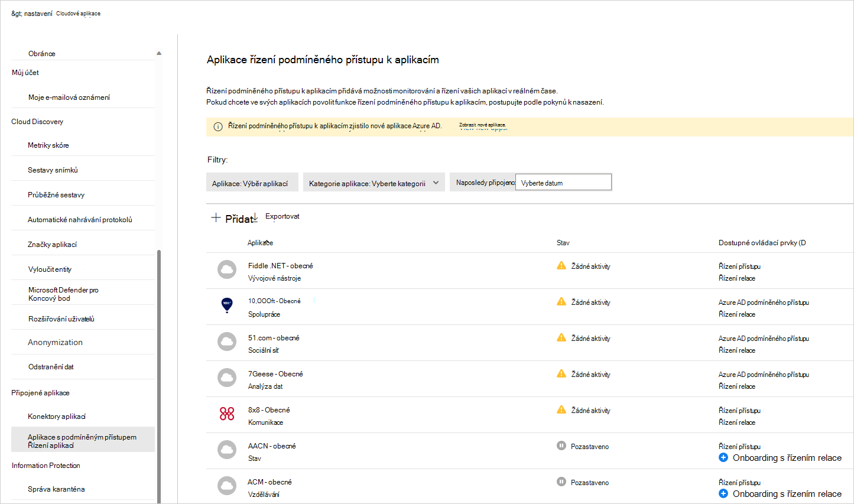Click the cloud icon for 51.com
The height and width of the screenshot is (504, 854).
click(x=227, y=342)
